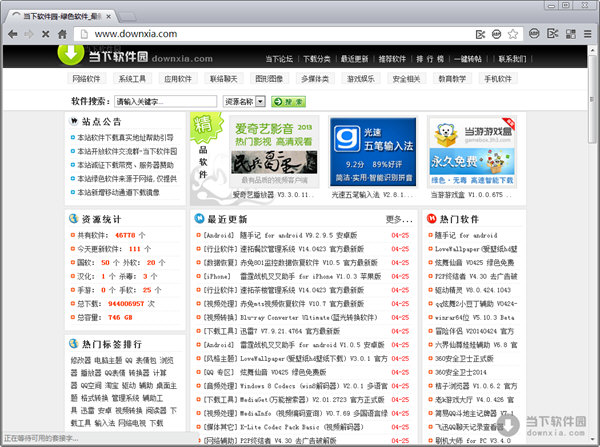Click the ABP extension toolbar icon
Viewport: 600px width, 447px height.
534,34
